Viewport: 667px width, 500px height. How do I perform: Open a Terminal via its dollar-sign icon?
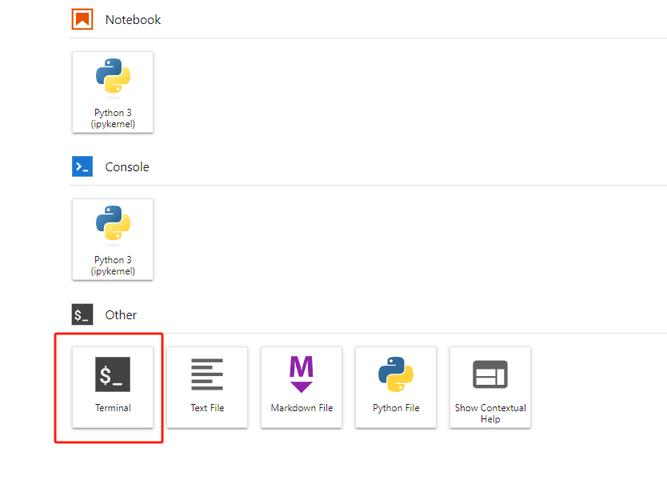coord(113,374)
